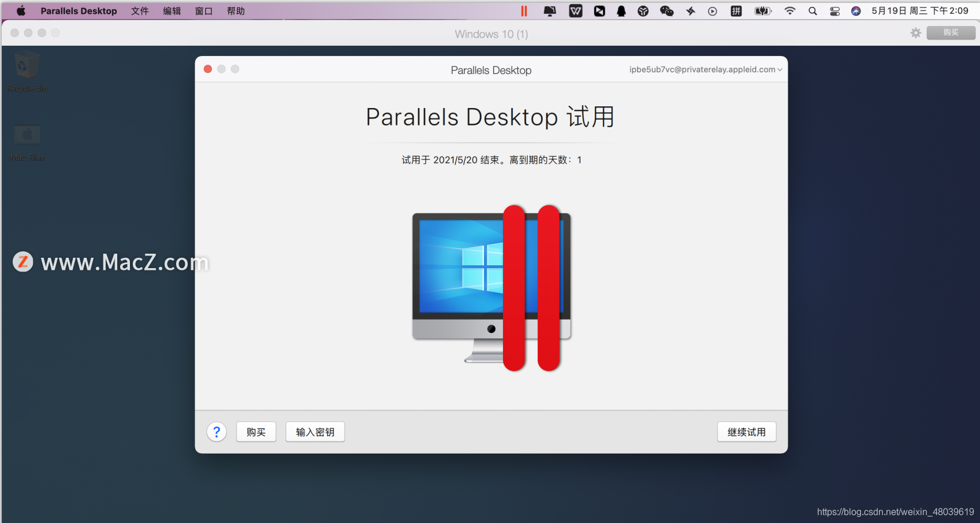Open the 编辑 menu
980x523 pixels.
(x=172, y=11)
